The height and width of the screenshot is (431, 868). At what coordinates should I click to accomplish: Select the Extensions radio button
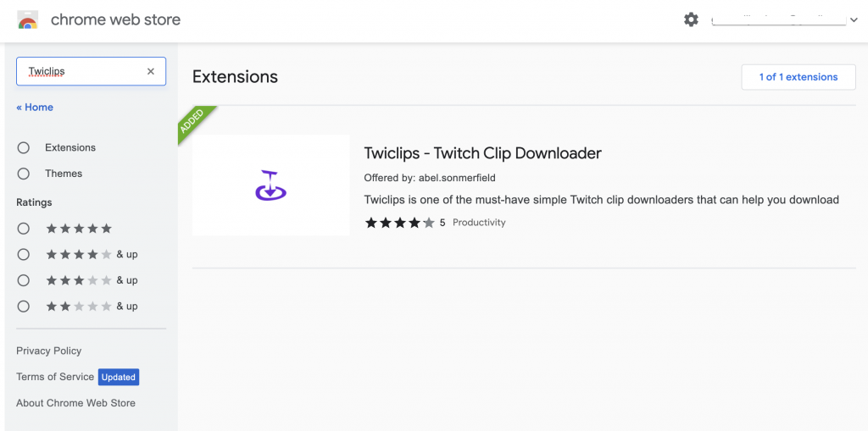[x=23, y=147]
